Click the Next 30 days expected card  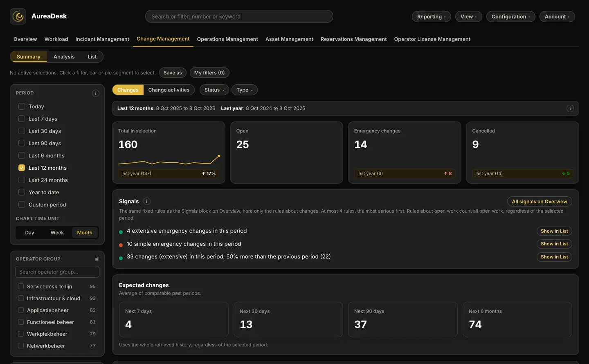[288, 319]
